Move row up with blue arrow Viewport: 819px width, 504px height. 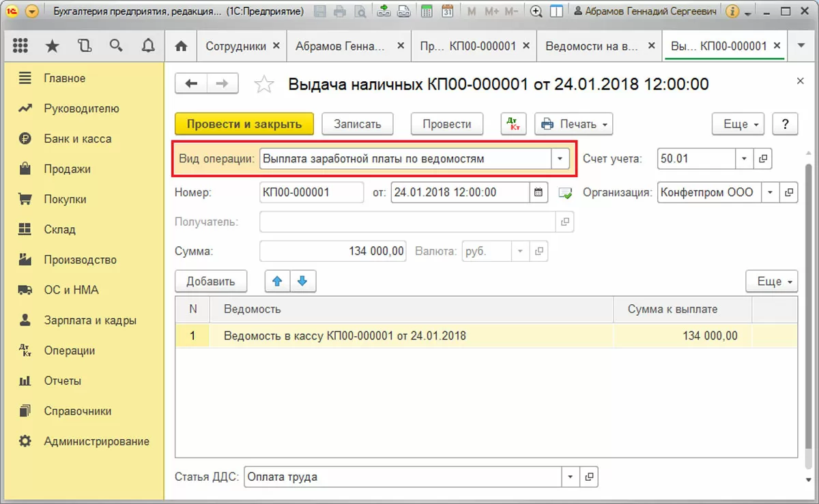[x=278, y=281]
